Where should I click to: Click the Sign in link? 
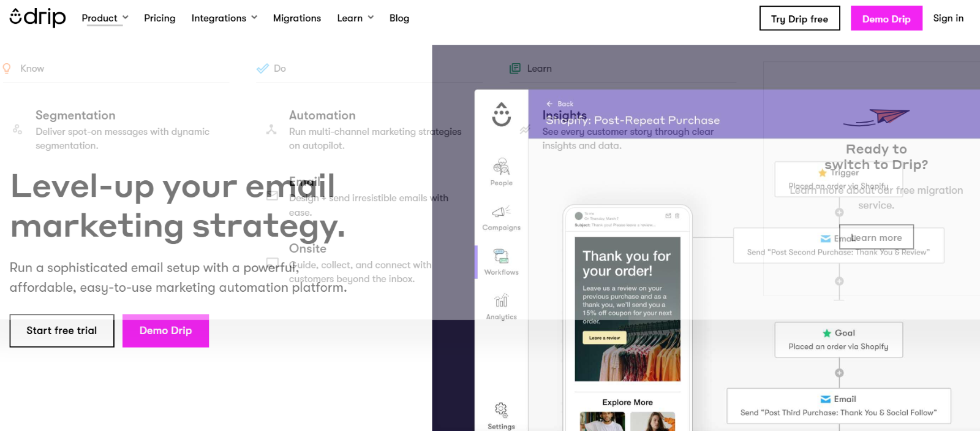click(x=948, y=18)
